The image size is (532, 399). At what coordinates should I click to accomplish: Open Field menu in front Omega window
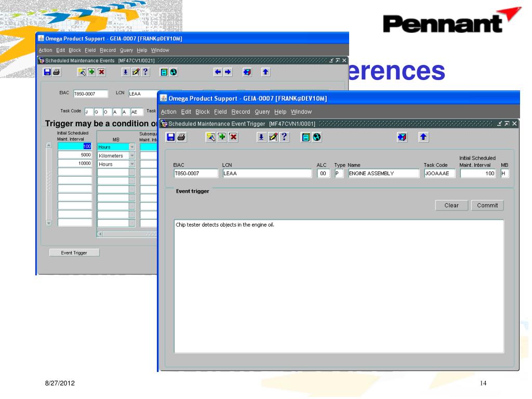coord(220,112)
